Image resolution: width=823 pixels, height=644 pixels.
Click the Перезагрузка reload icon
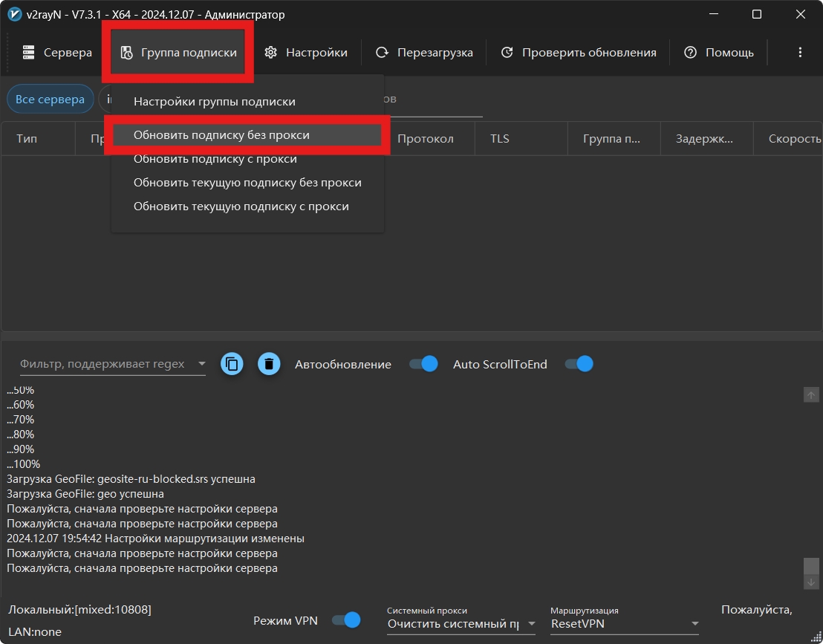pyautogui.click(x=383, y=53)
